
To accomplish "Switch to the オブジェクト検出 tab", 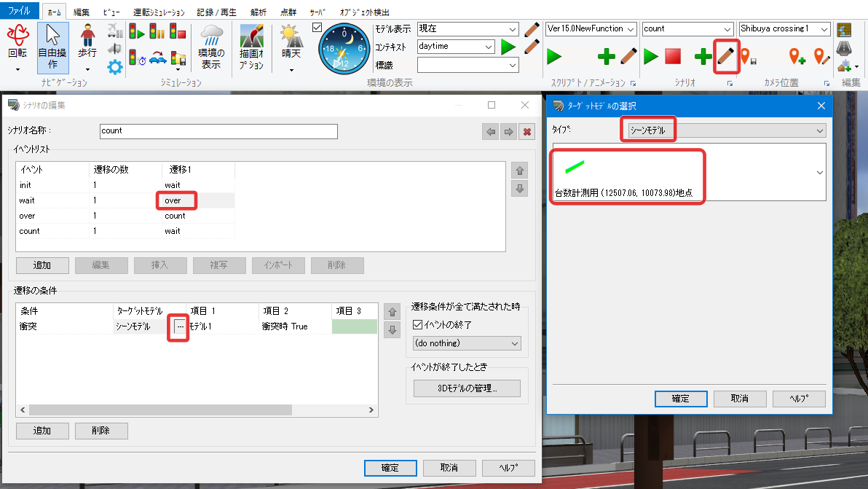I will pos(365,12).
